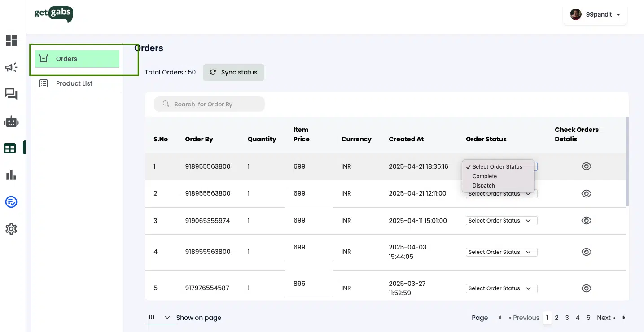Open order status dropdown for row 5
Viewport: 644px width, 332px height.
point(502,288)
